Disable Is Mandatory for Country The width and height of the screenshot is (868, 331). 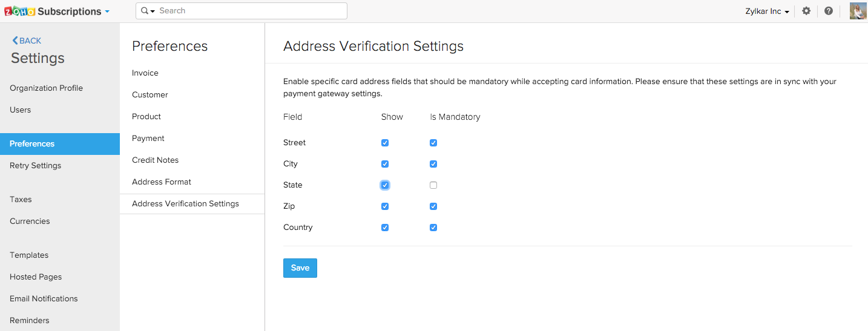pyautogui.click(x=433, y=228)
